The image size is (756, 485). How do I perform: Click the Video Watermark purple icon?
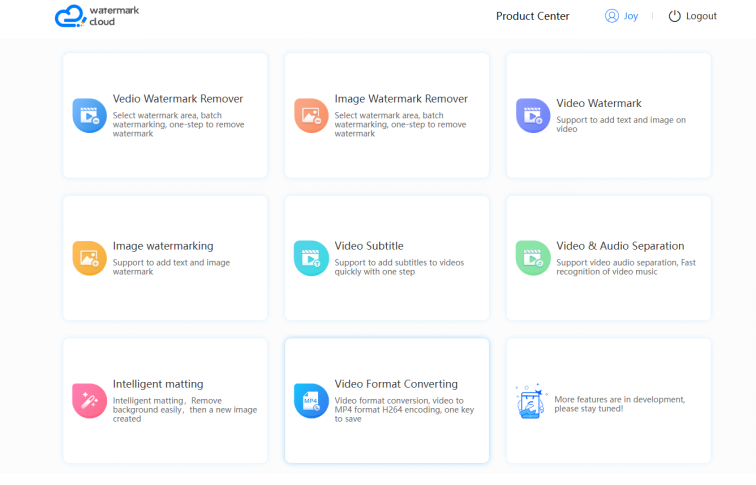(x=533, y=116)
